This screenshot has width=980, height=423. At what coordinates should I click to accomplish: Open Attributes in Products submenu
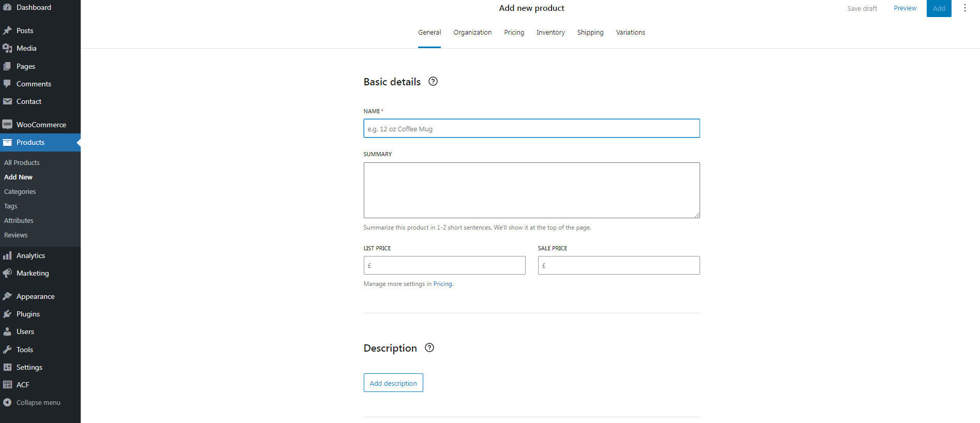pos(19,220)
